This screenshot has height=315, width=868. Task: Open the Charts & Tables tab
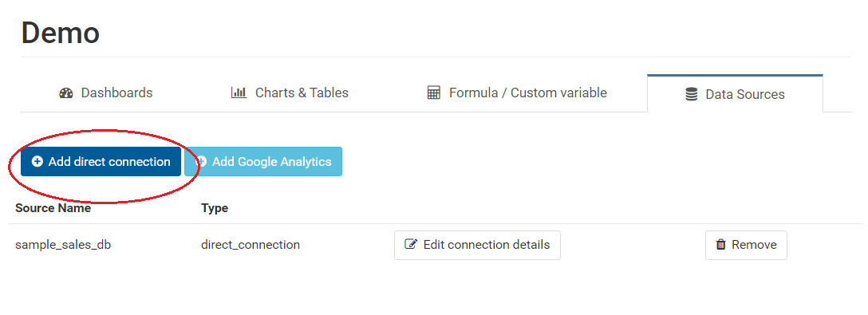tap(290, 93)
